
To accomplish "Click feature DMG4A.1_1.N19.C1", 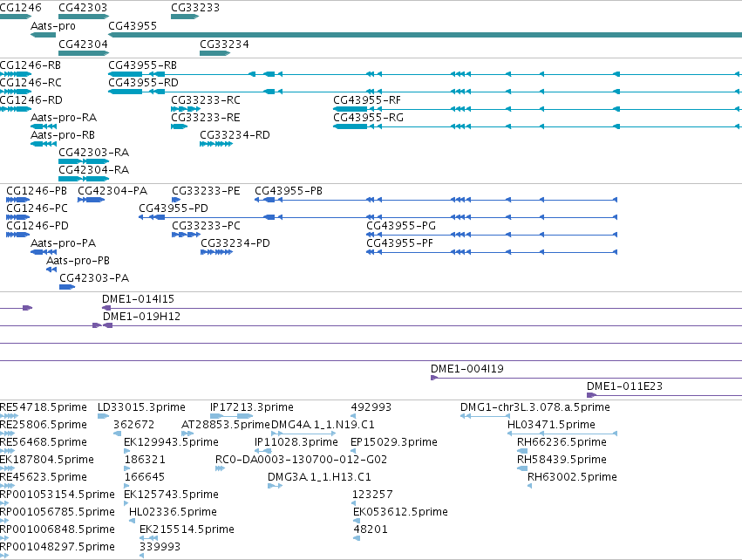I will click(x=323, y=425).
